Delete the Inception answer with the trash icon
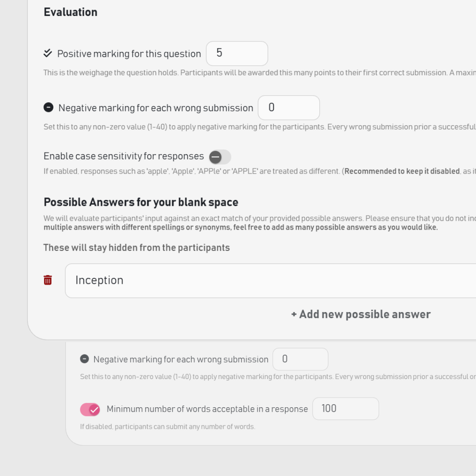The image size is (476, 476). 48,280
